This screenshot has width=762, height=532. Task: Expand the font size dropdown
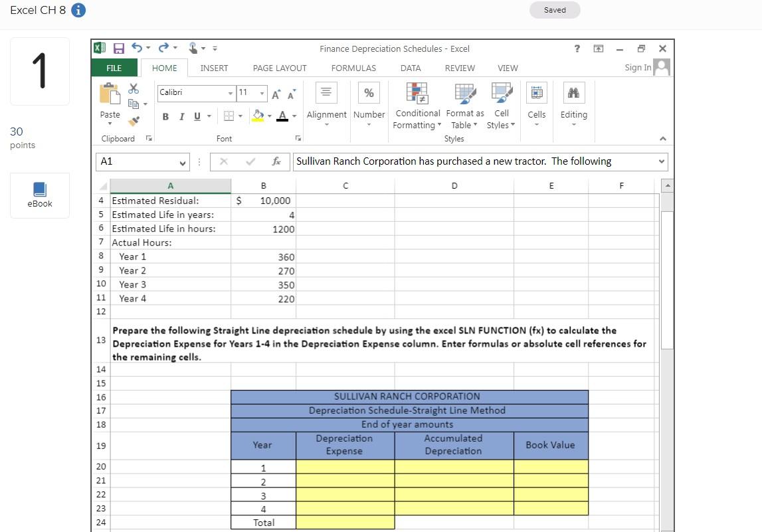tap(262, 93)
